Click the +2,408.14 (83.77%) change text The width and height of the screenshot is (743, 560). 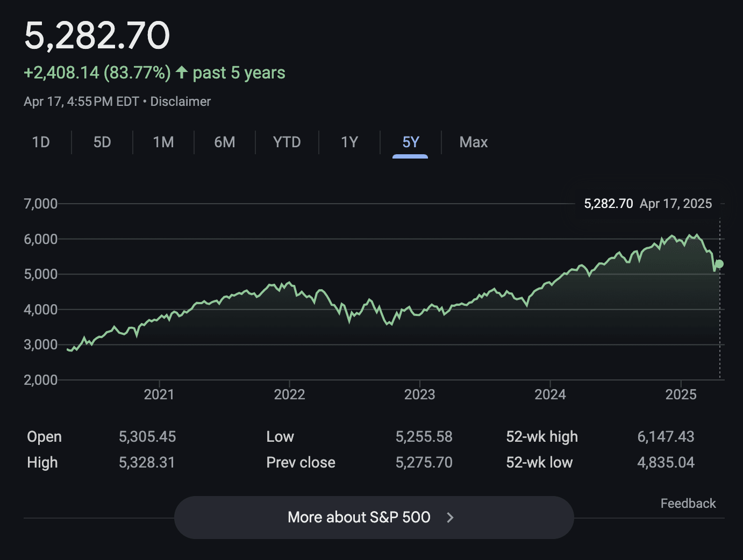[x=97, y=73]
